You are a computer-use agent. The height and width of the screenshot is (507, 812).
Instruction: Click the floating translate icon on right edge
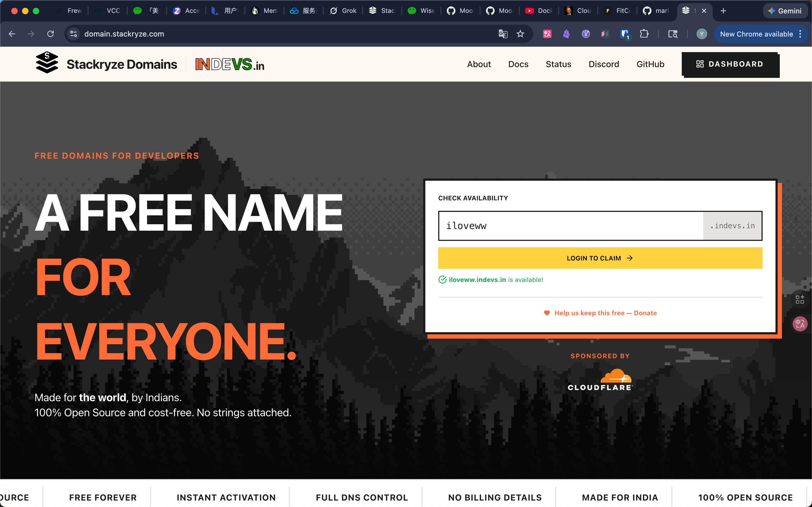click(800, 324)
